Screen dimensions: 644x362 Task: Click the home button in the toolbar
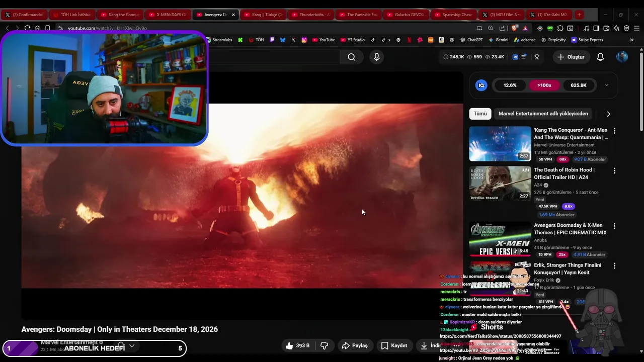(x=37, y=28)
